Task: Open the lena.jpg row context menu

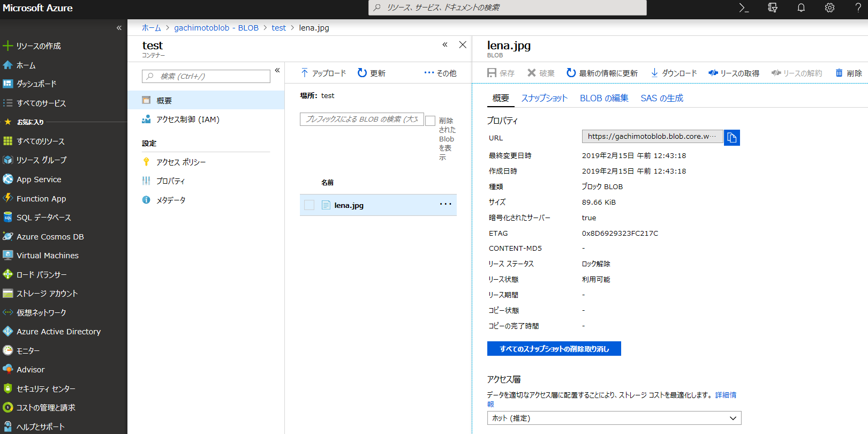Action: 446,204
